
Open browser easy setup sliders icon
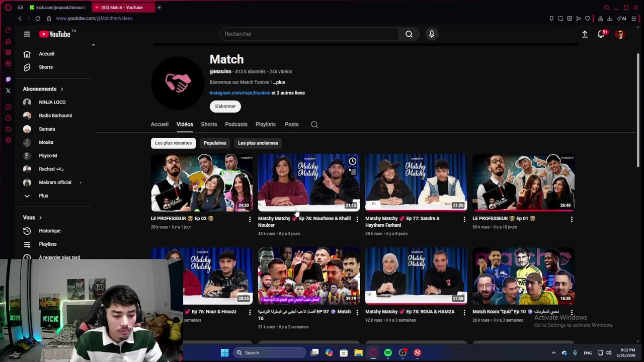[x=634, y=19]
